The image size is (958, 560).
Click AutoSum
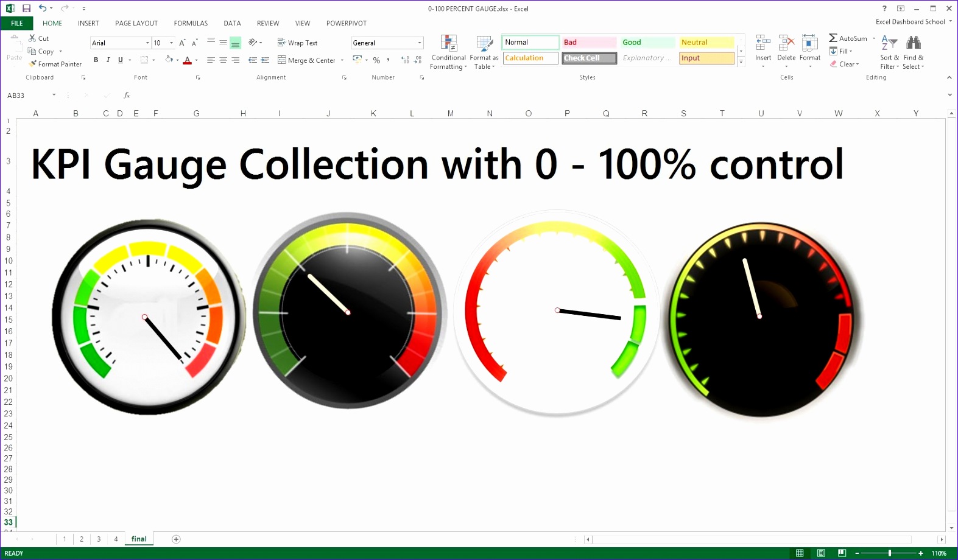[848, 38]
